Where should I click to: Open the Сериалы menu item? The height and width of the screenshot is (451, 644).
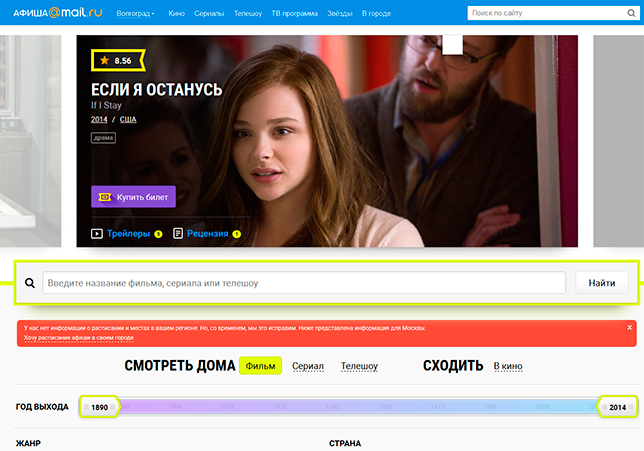(209, 14)
